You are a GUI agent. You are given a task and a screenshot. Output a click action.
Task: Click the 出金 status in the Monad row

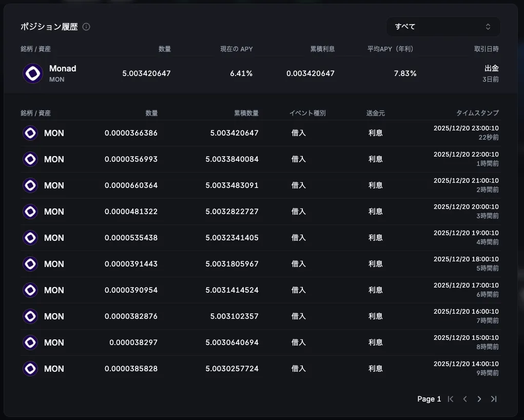491,68
